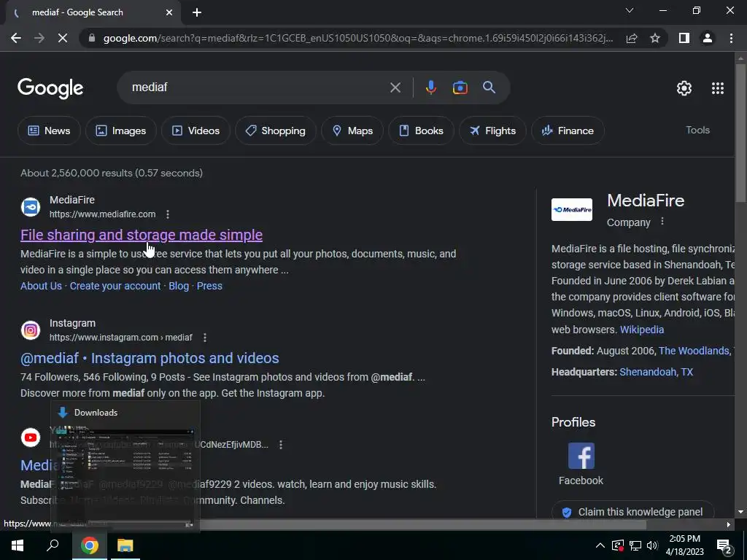Start voice search with microphone icon

[430, 87]
